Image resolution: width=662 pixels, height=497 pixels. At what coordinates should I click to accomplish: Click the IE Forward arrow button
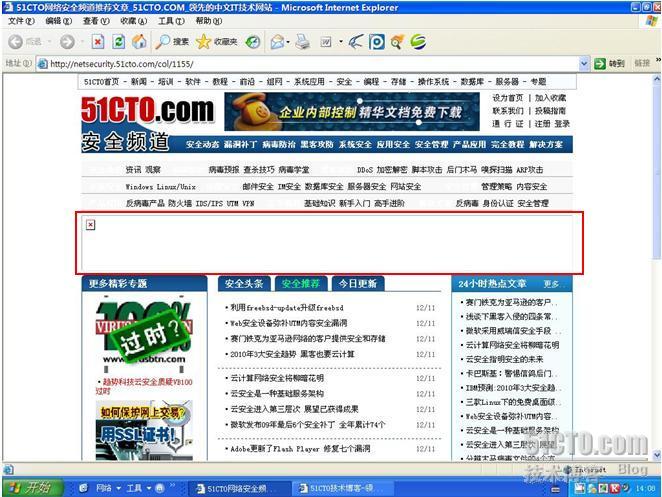(67, 41)
